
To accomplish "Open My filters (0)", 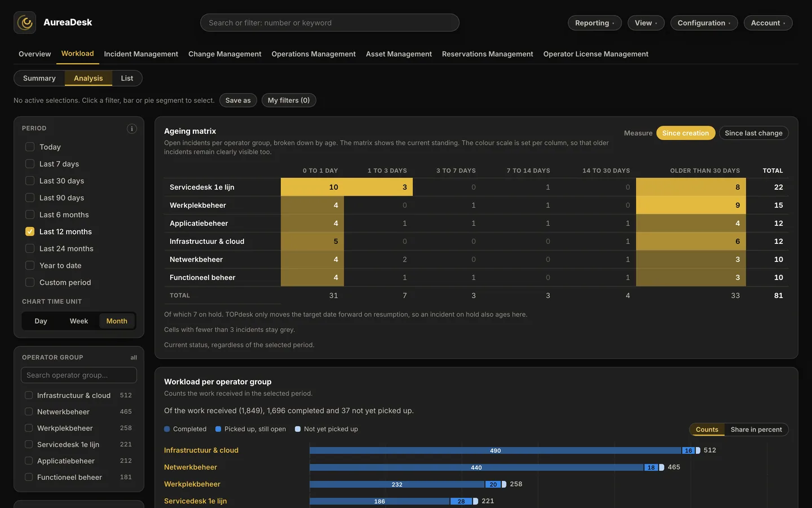I will click(289, 100).
